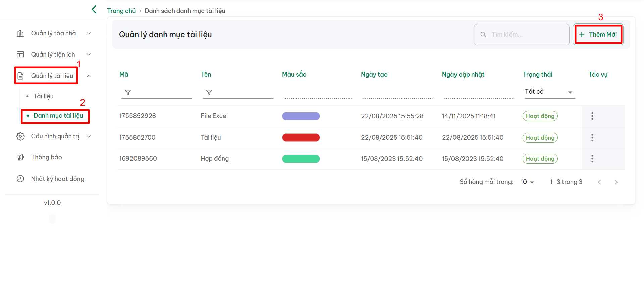The width and height of the screenshot is (644, 291).
Task: Click the Thông báo megaphone icon
Action: point(20,157)
